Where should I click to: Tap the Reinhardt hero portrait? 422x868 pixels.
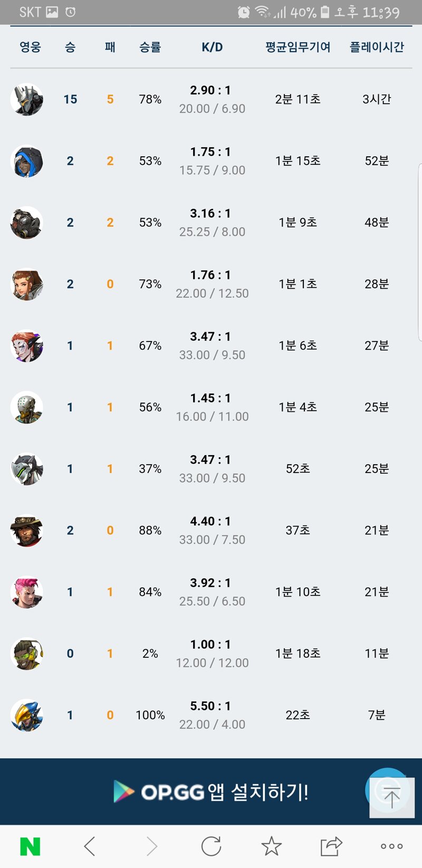click(x=27, y=99)
